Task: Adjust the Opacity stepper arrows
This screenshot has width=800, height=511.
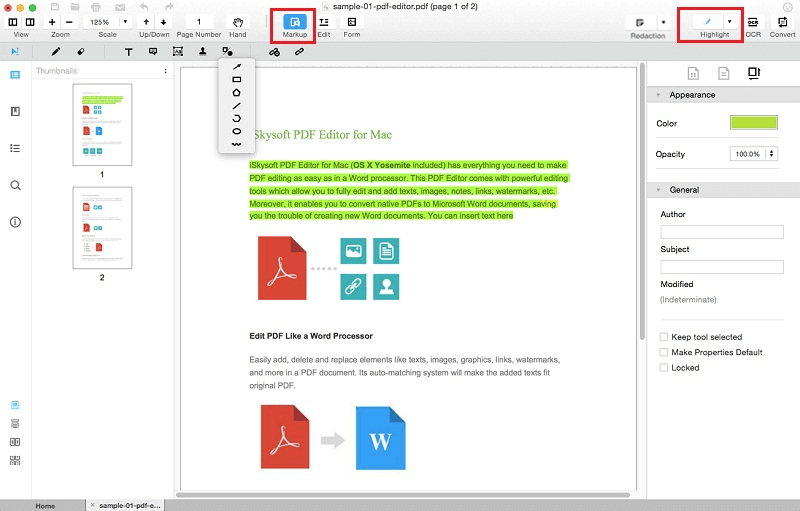Action: coord(771,154)
